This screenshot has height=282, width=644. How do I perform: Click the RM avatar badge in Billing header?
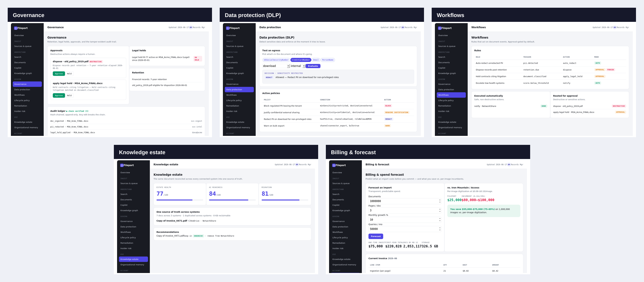(x=509, y=165)
